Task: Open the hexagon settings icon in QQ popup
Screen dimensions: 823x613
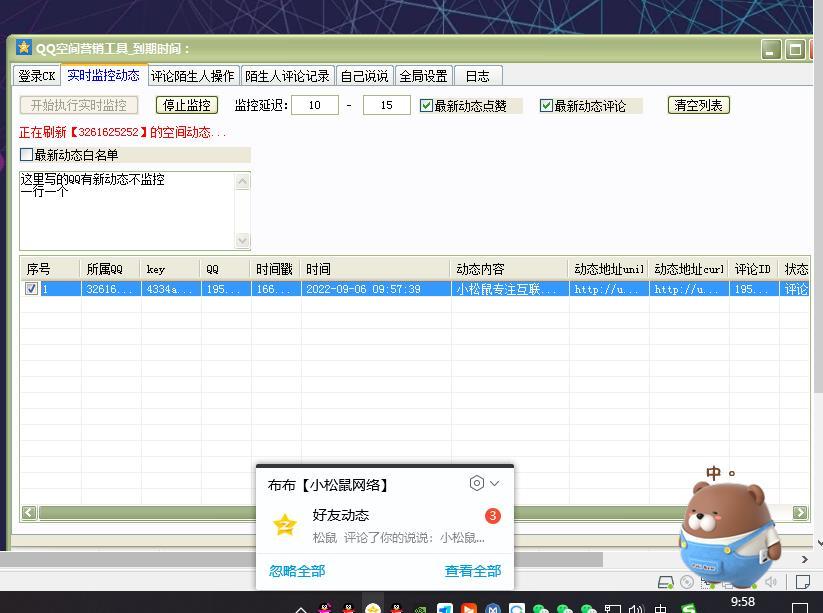Action: pos(477,483)
